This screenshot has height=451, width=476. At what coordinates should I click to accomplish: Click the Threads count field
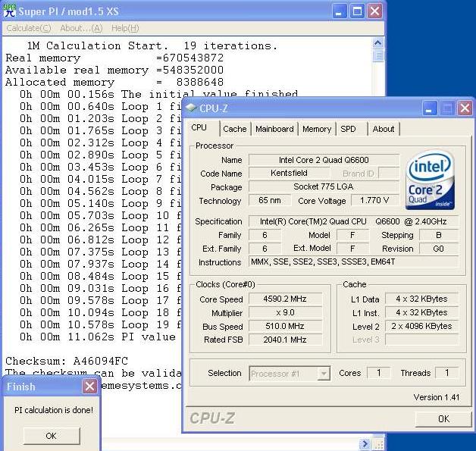coord(446,373)
